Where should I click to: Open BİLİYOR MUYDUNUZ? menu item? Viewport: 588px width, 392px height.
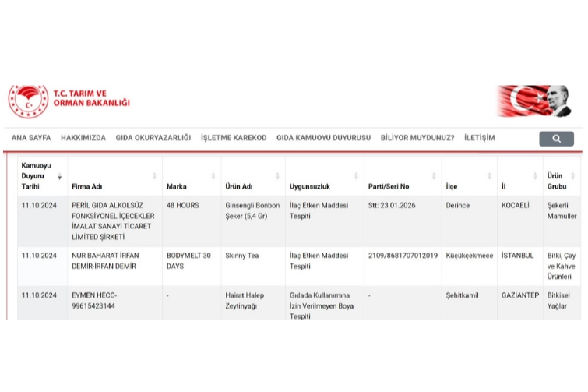pos(417,138)
